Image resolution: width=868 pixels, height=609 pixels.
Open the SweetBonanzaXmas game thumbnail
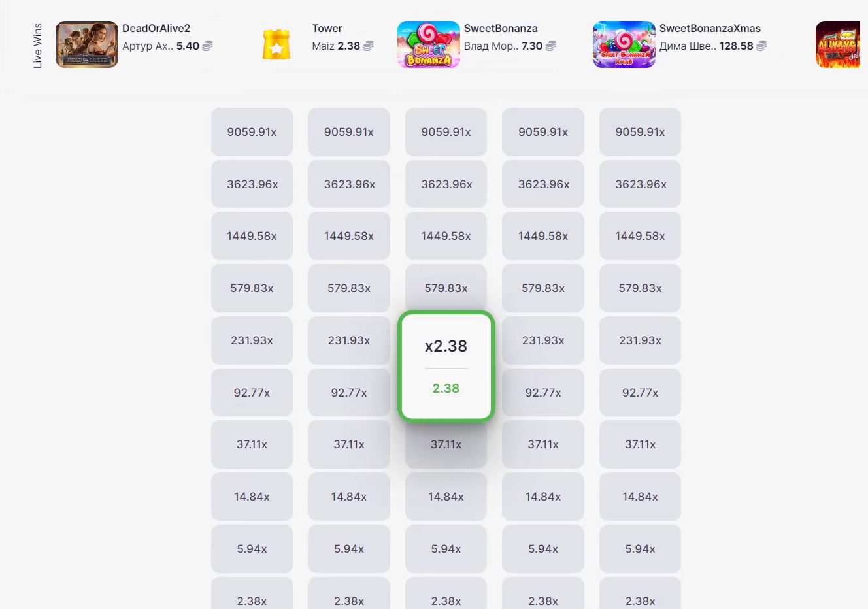coord(624,44)
